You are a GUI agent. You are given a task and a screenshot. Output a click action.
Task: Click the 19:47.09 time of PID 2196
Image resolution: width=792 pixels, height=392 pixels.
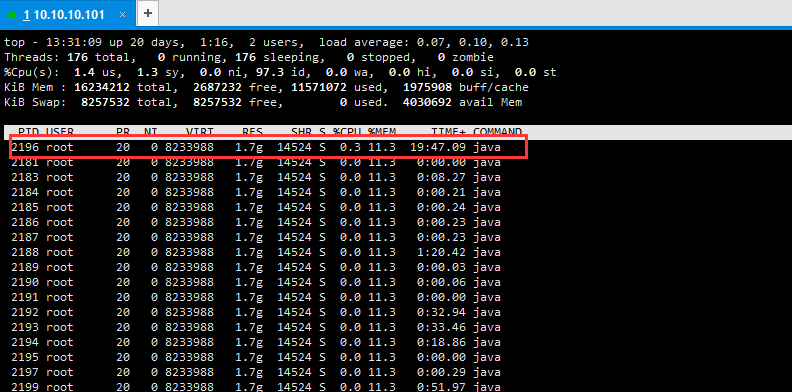(438, 148)
